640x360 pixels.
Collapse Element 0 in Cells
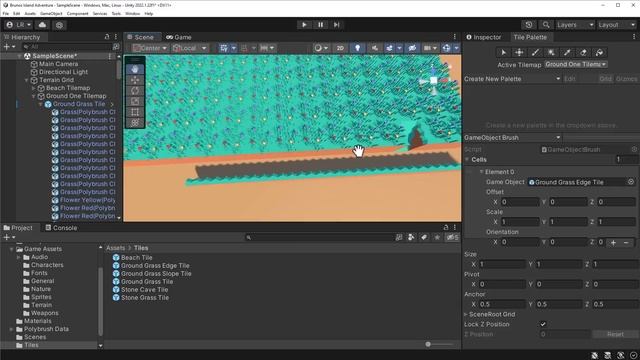click(x=482, y=172)
